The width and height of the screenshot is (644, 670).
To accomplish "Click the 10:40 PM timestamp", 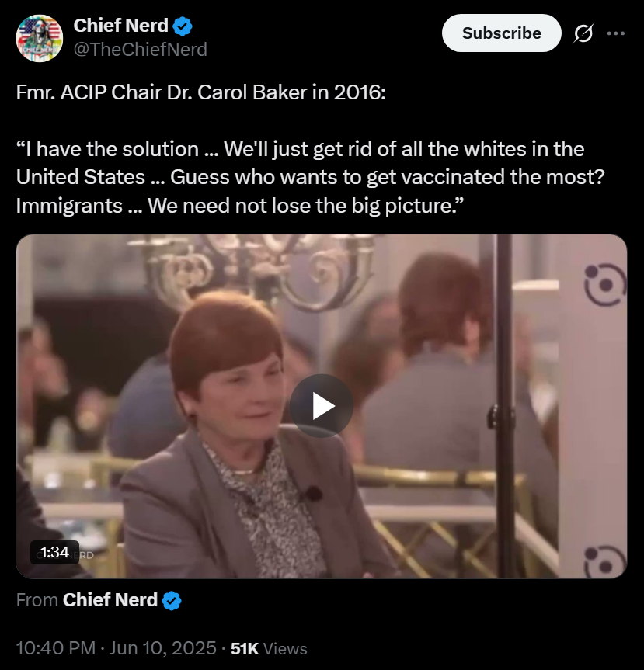I will pyautogui.click(x=56, y=648).
